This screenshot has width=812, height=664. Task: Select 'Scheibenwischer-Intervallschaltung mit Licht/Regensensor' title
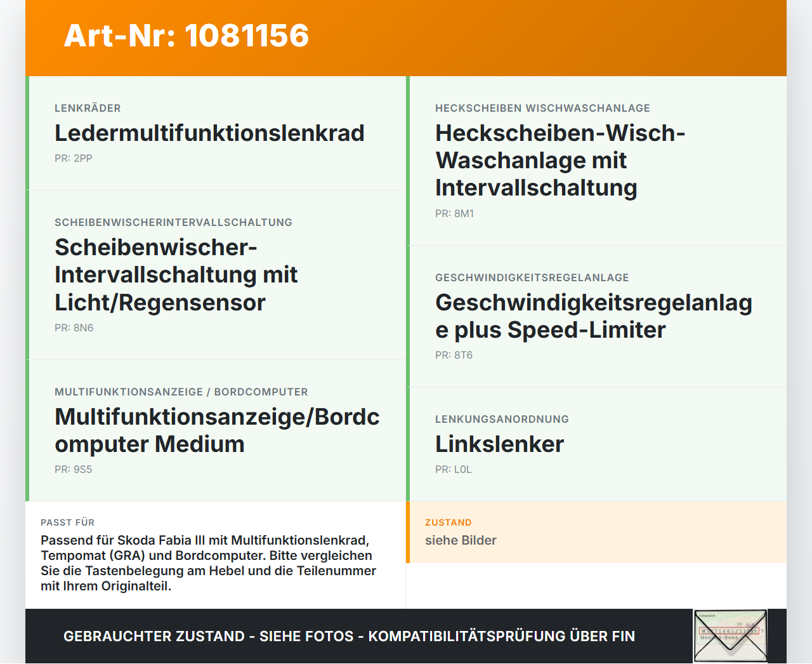pyautogui.click(x=176, y=275)
